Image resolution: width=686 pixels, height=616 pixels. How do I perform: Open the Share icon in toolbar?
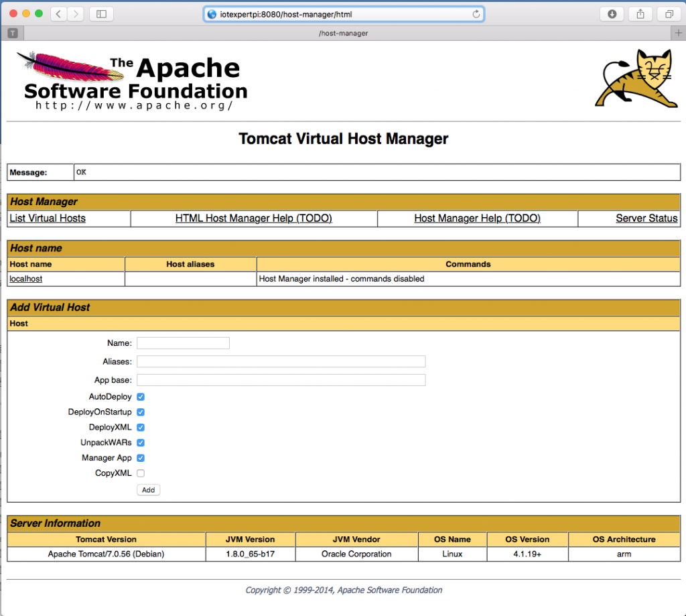click(x=640, y=14)
